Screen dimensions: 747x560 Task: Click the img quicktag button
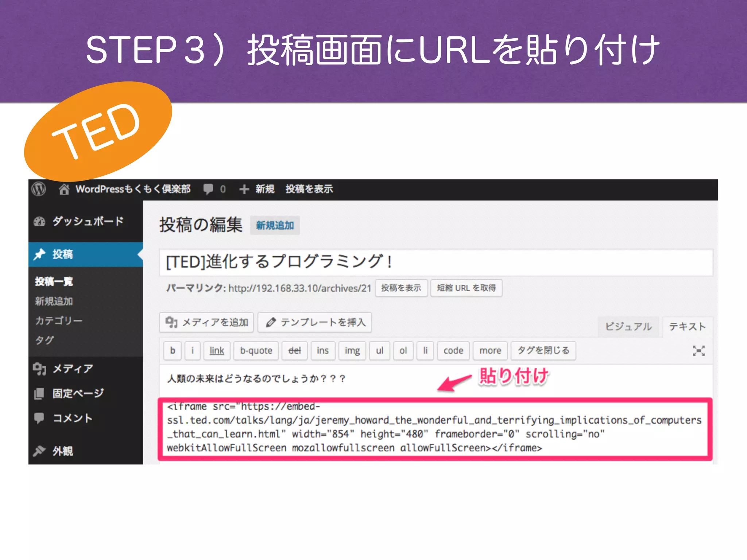click(x=352, y=351)
